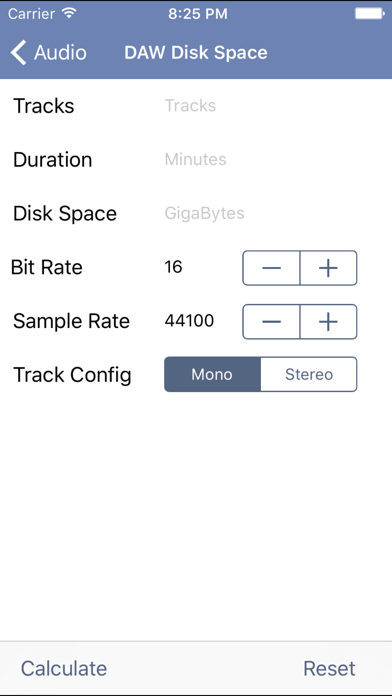The image size is (392, 696).
Task: Select Mono track configuration
Action: pyautogui.click(x=212, y=374)
